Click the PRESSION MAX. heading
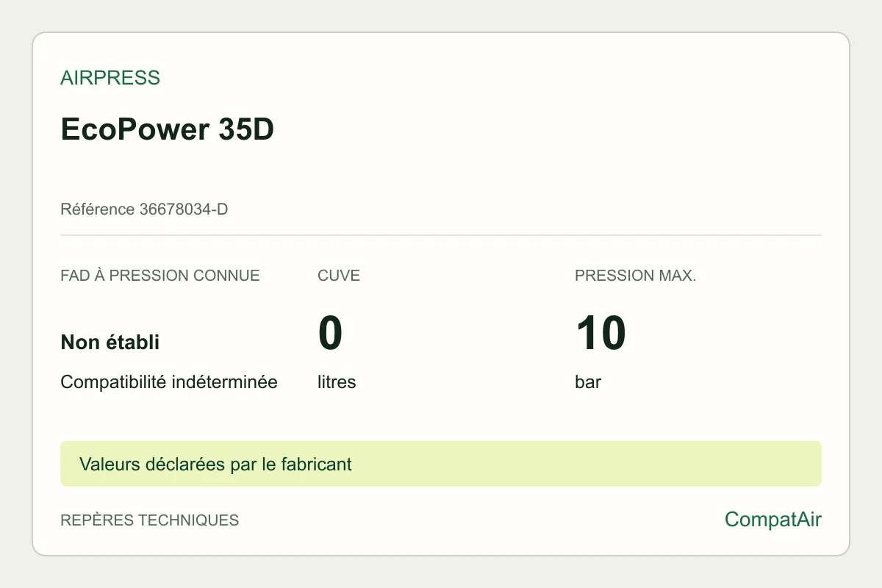The image size is (882, 588). (636, 276)
